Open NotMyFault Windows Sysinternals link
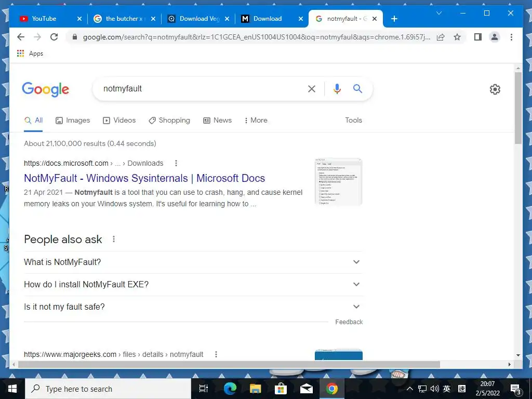 (144, 178)
